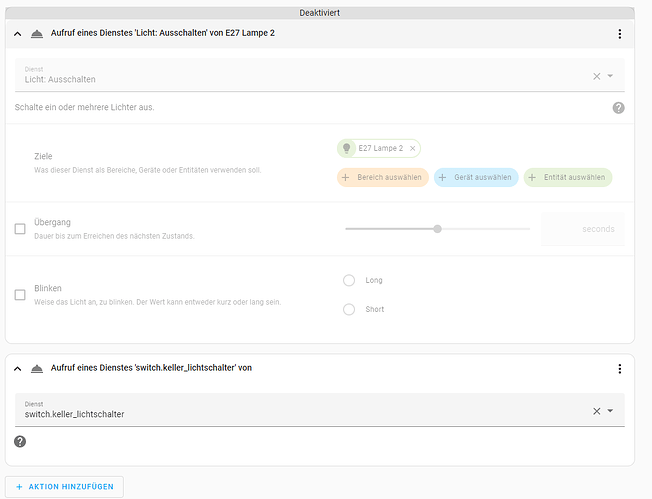Click drag handle icon of second action

pyautogui.click(x=37, y=368)
